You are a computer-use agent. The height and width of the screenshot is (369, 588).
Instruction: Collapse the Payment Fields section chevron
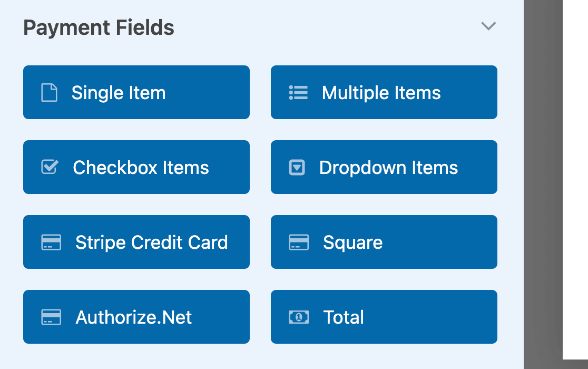[488, 26]
